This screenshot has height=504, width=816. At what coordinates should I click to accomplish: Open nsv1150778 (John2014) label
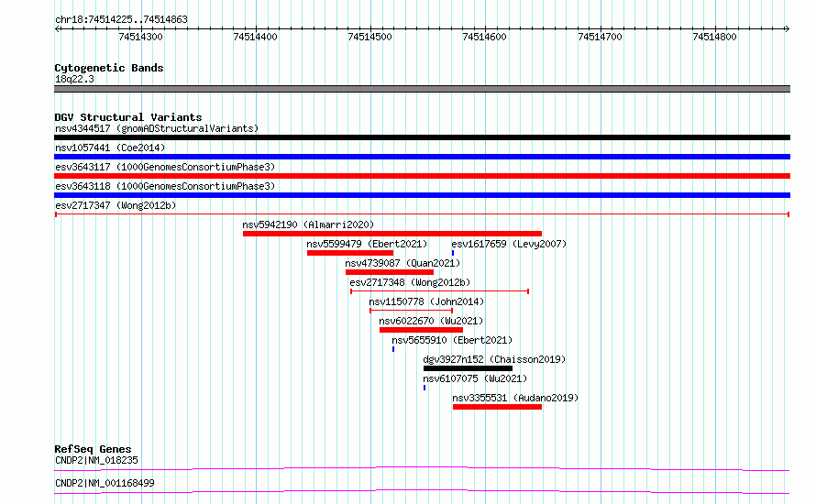pos(426,301)
